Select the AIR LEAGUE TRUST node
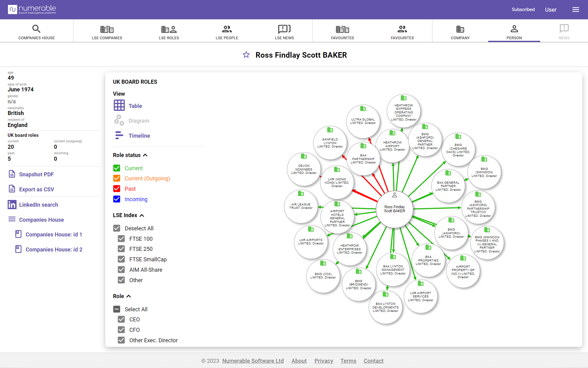Viewport: 588px width, 368px height. (x=301, y=206)
